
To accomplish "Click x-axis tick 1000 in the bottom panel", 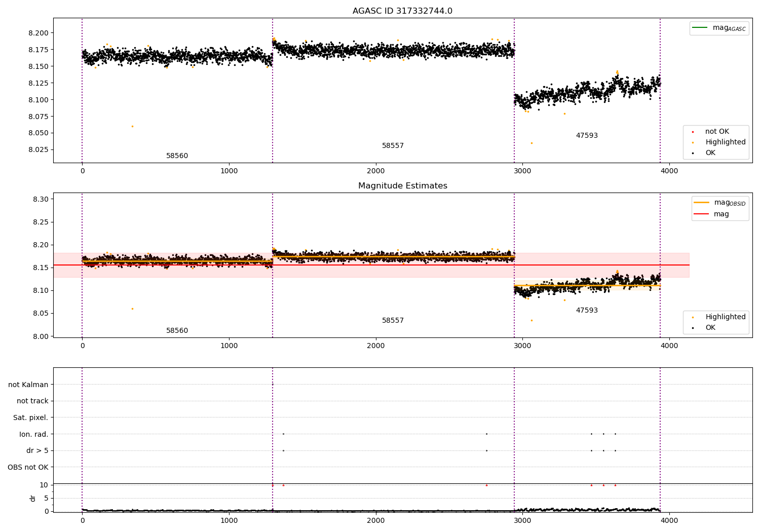I will (229, 520).
